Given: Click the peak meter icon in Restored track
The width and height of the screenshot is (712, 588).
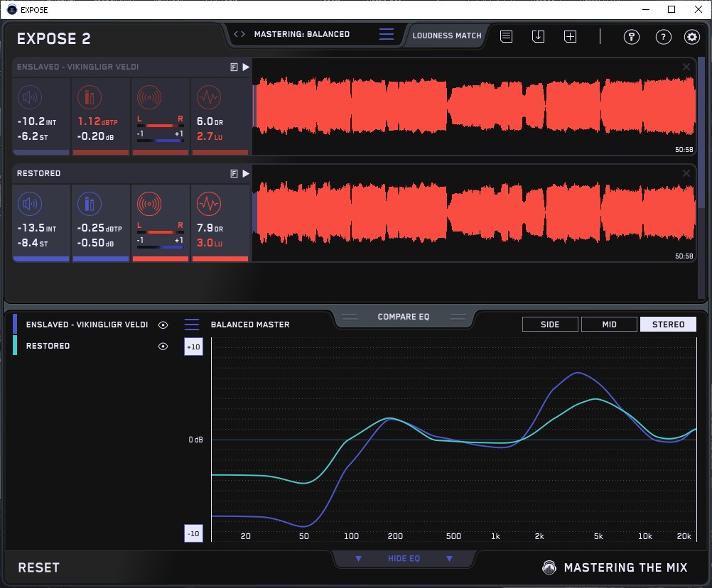Looking at the screenshot, I should click(90, 204).
